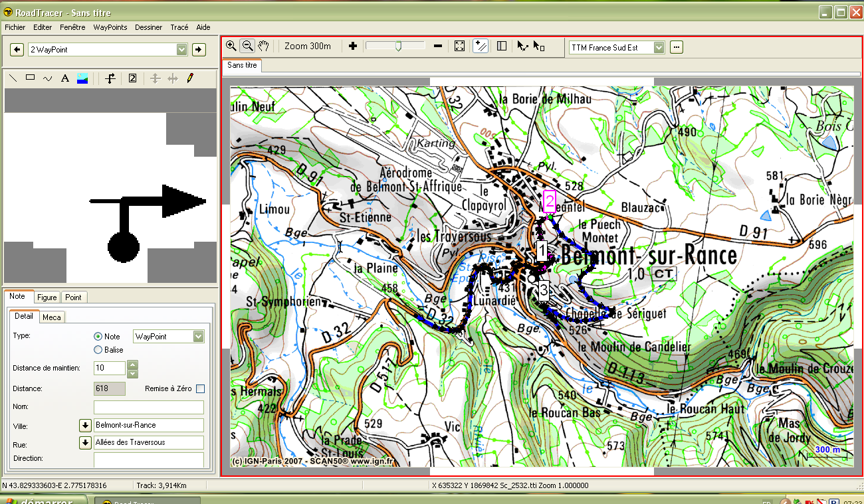
Task: Click waypoint marker 2 on the map
Action: 550,201
